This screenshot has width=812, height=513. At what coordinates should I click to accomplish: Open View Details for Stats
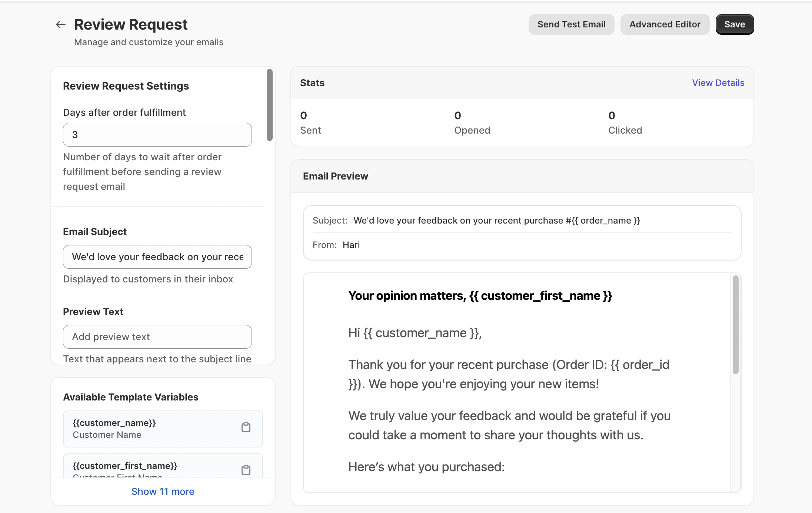[718, 83]
